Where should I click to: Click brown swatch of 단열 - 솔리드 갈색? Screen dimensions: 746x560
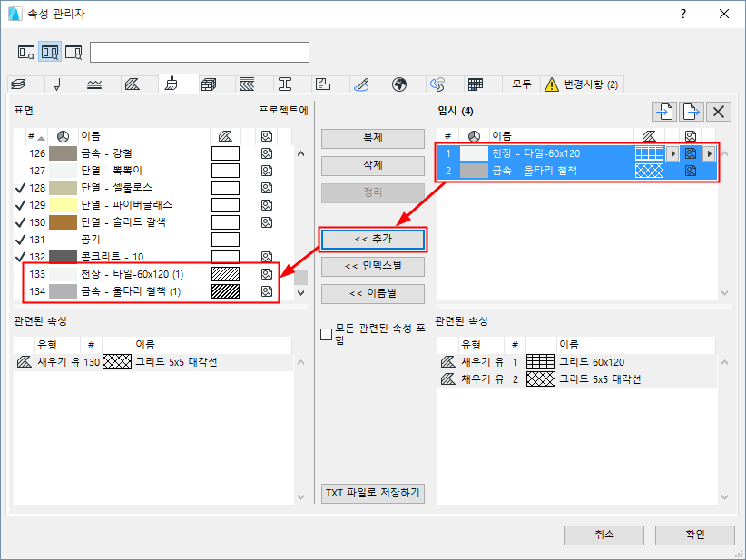pos(63,222)
